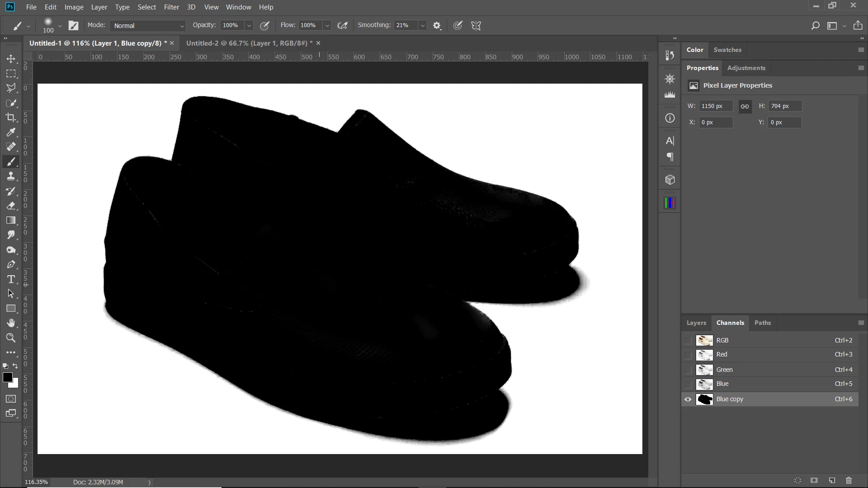Select the Eyedropper tool

11,132
